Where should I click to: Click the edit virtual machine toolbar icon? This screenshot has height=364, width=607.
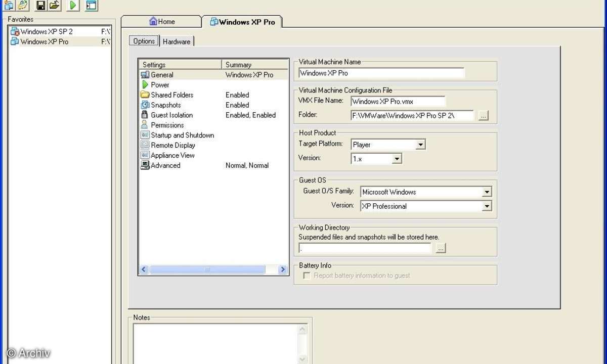pyautogui.click(x=22, y=5)
